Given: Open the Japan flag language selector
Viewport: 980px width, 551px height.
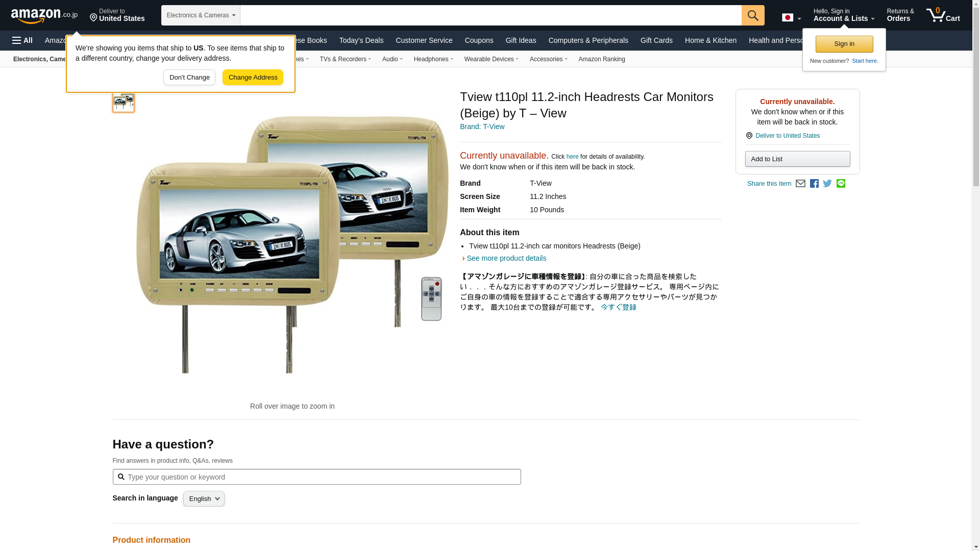Looking at the screenshot, I should coord(791,18).
